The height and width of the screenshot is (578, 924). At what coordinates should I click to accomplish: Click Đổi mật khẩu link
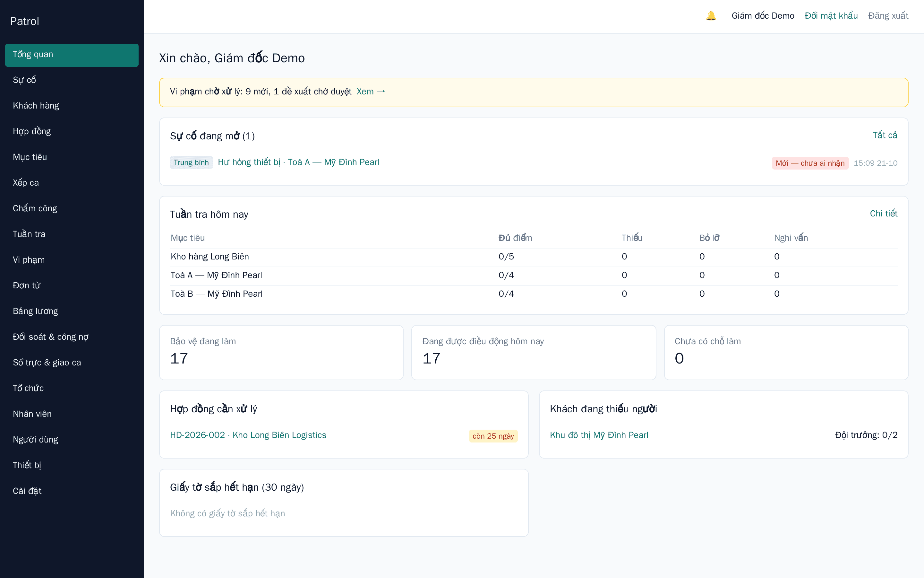coord(831,16)
